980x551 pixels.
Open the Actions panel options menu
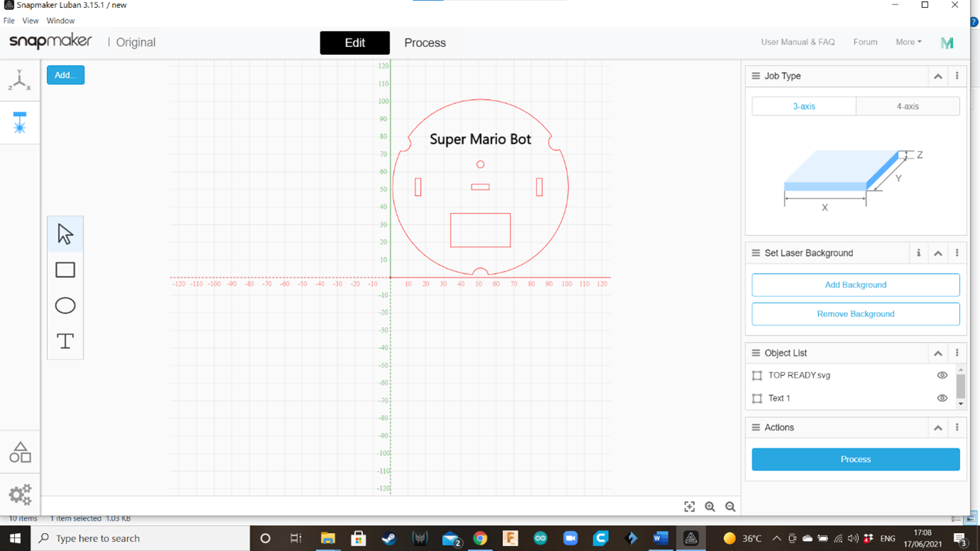tap(957, 428)
